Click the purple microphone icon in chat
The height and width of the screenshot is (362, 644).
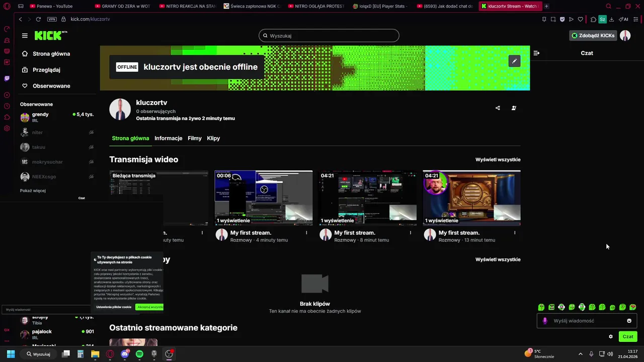(545, 321)
